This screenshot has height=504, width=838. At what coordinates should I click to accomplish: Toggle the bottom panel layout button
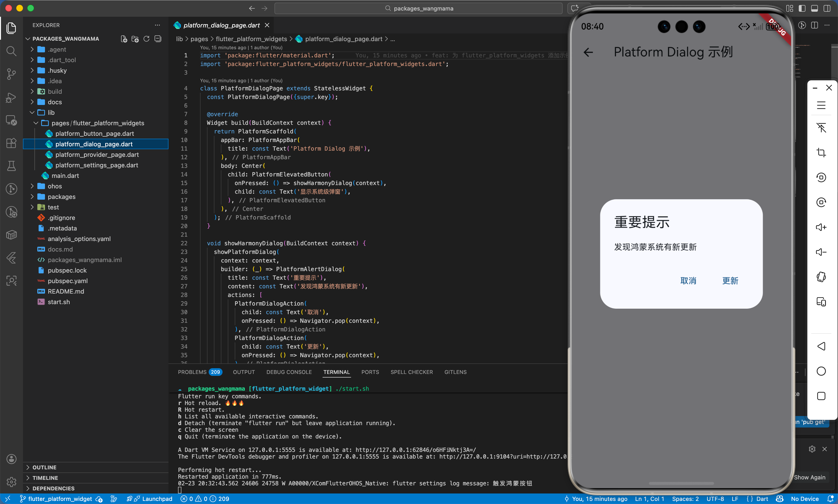coord(815,9)
